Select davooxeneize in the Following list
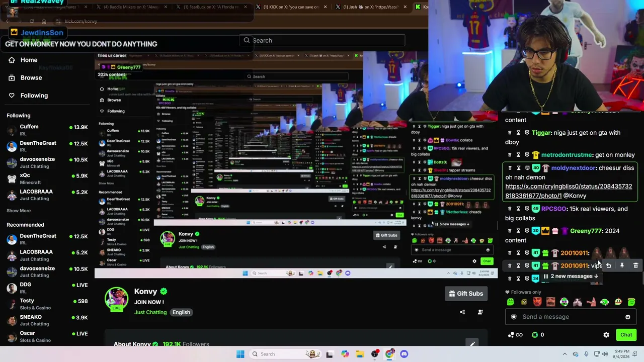This screenshot has height=362, width=644. pos(47,162)
